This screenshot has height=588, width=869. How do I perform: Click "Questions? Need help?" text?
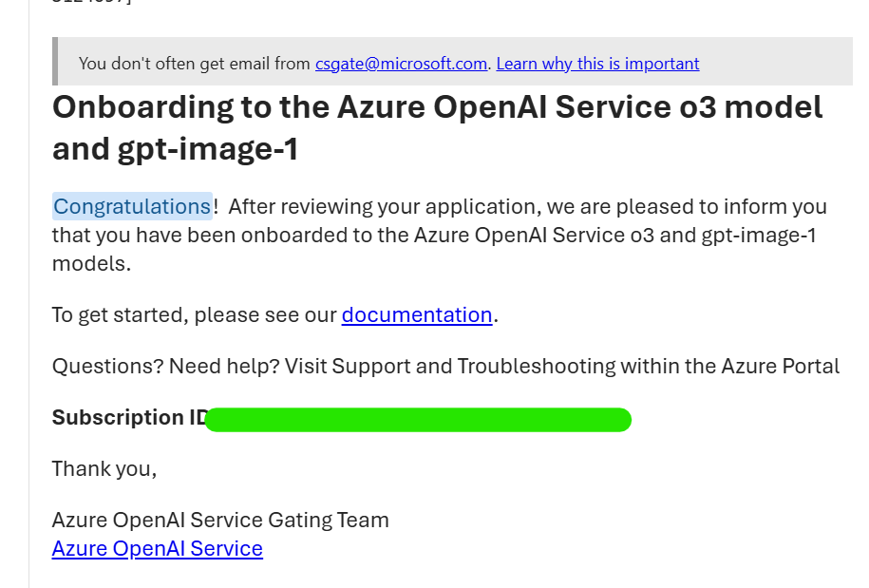tap(165, 367)
